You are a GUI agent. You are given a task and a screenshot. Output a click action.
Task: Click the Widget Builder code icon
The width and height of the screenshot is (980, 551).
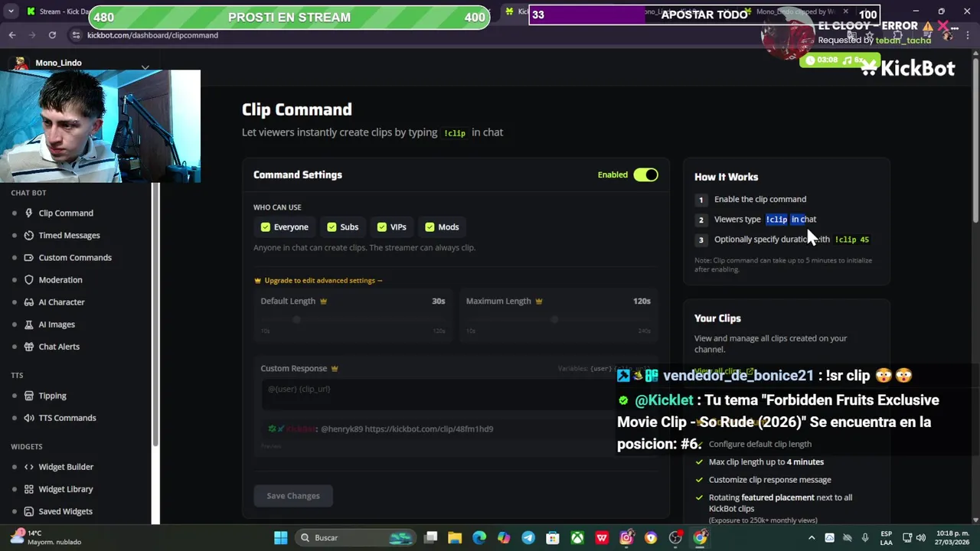point(29,466)
